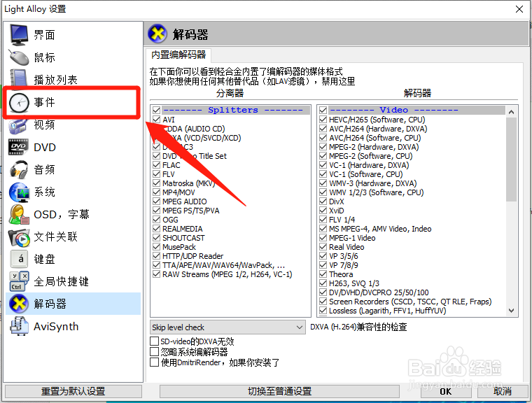Disable HEVC/H265 (Software, CPU) decoder
Viewport: 532px width, 403px height.
[x=323, y=120]
